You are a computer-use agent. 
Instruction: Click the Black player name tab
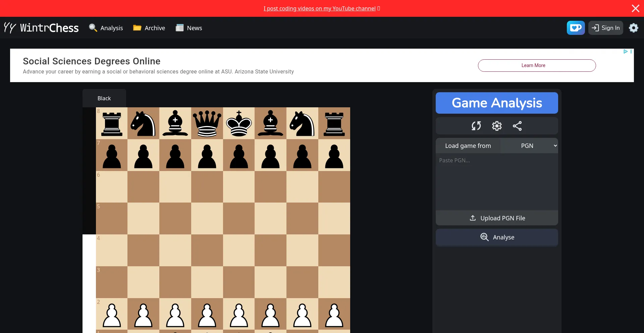(104, 98)
